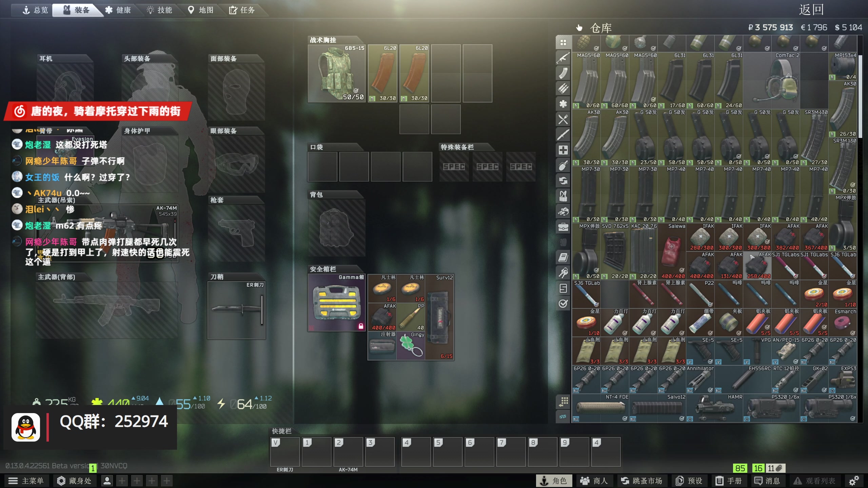Select the ER bayonet in sheath slot

pos(236,310)
